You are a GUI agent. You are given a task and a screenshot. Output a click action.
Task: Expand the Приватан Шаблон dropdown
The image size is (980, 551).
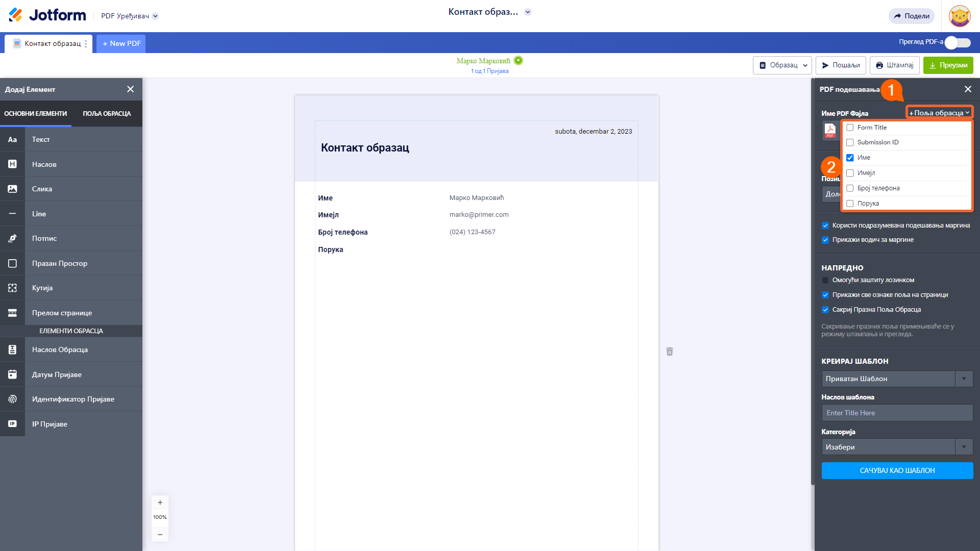[897, 379]
